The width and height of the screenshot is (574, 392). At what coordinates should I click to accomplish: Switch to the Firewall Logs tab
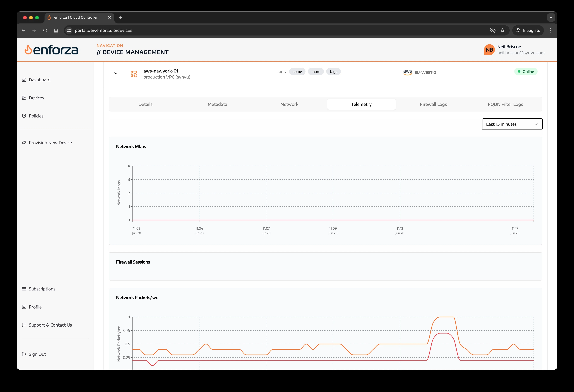(x=433, y=104)
